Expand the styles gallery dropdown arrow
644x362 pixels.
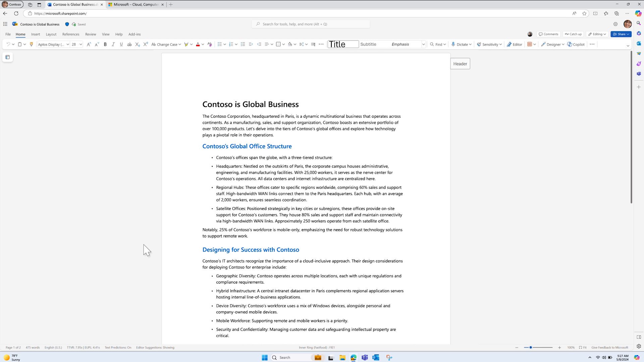(423, 44)
